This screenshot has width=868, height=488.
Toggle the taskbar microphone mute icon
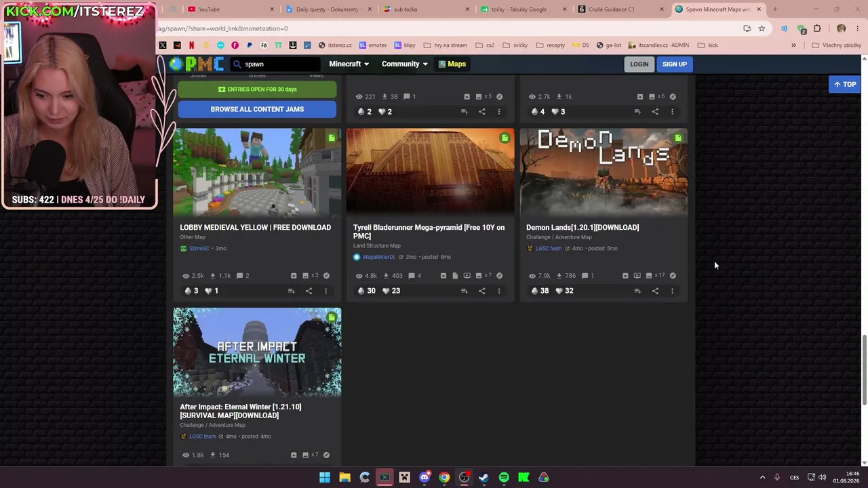(x=777, y=478)
